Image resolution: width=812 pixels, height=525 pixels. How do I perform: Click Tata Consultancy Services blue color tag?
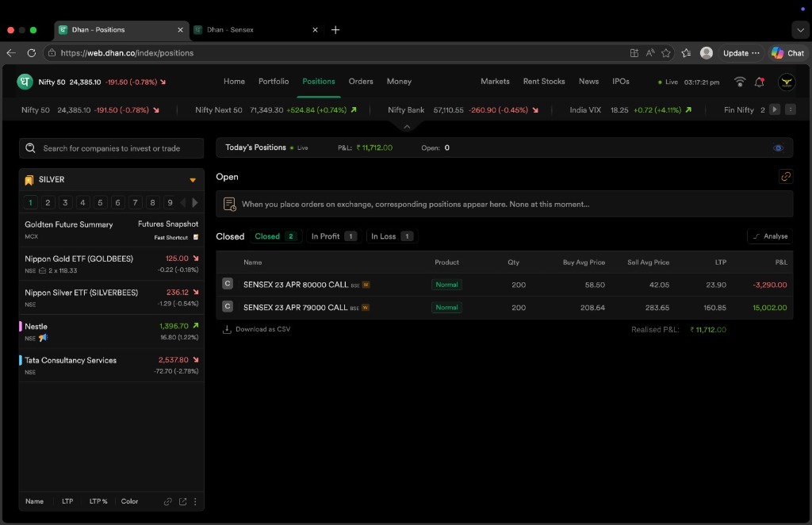point(20,360)
